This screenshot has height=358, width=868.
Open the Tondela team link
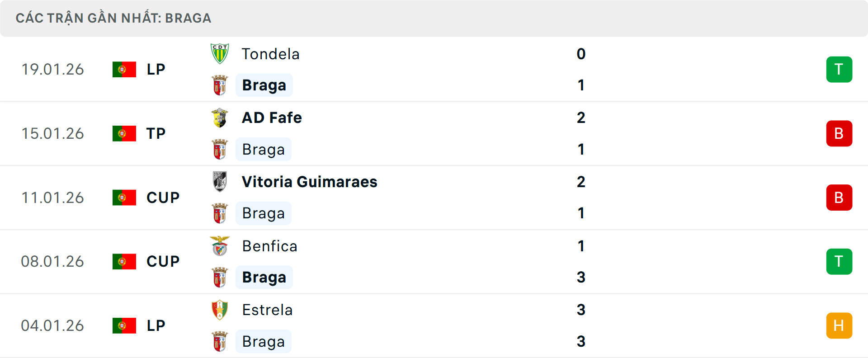(270, 54)
